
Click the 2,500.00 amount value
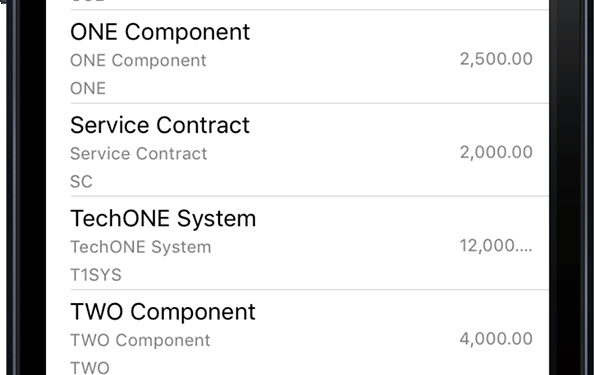496,59
